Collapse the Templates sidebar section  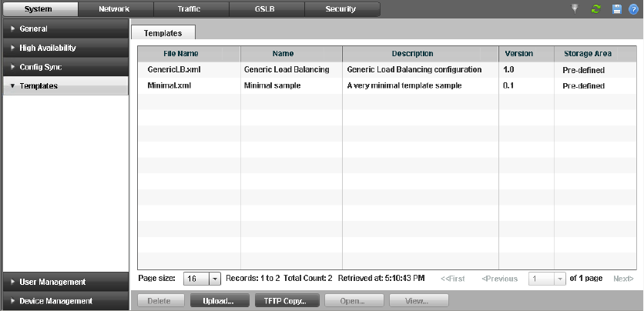(x=64, y=86)
